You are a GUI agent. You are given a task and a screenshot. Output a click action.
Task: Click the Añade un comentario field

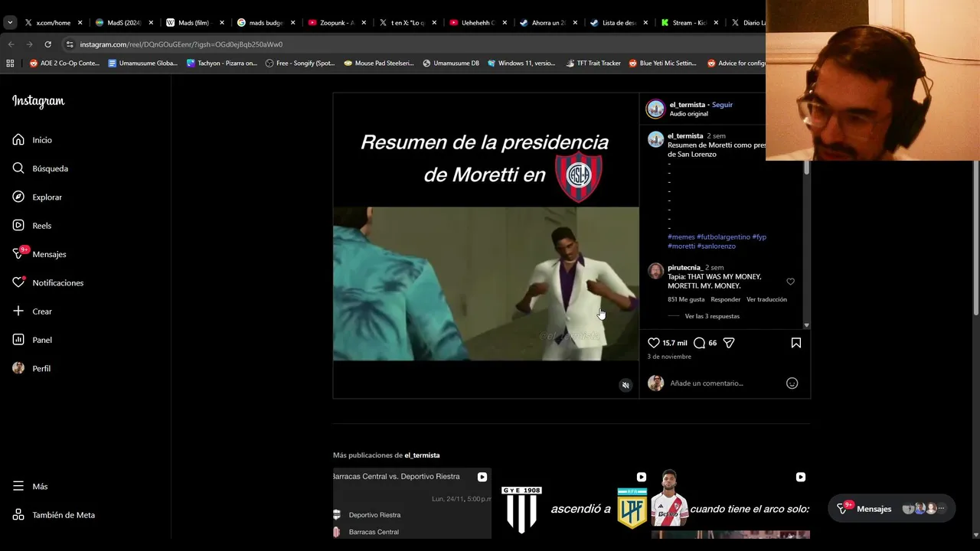pos(724,383)
